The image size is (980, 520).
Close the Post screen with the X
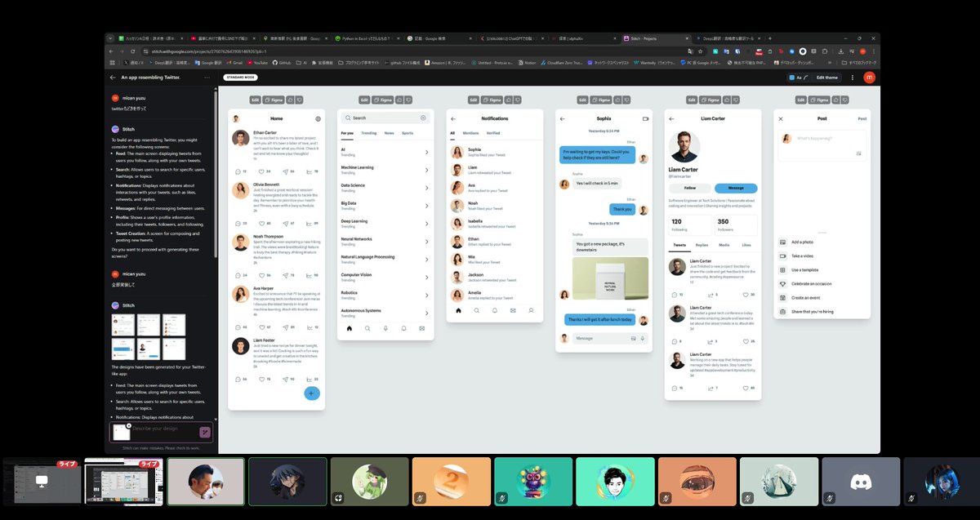pos(781,118)
